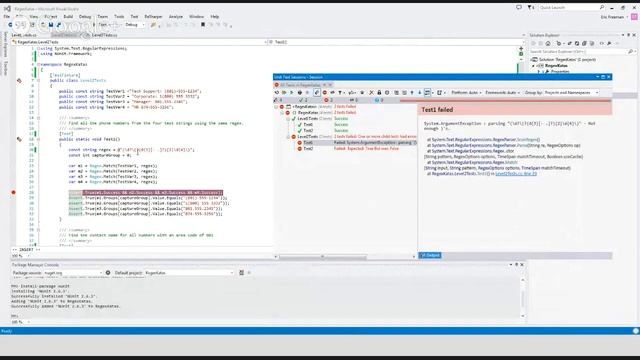Open the notifications flag icon beside Quick Launch
This screenshot has height=360, width=640.
pos(531,7)
